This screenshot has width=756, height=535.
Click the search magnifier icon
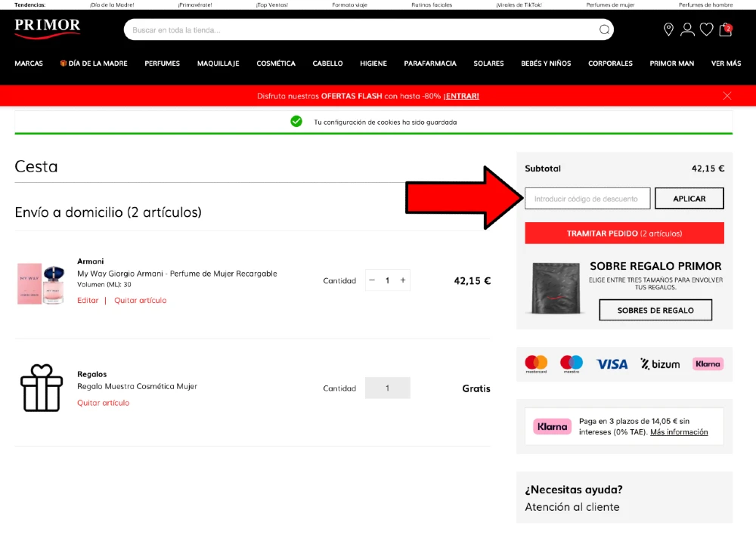point(604,30)
